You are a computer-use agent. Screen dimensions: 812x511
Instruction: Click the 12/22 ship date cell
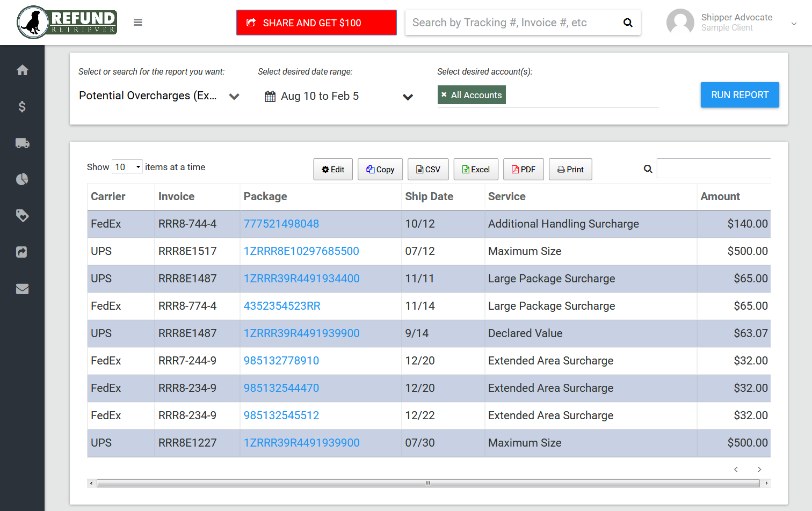(443, 415)
